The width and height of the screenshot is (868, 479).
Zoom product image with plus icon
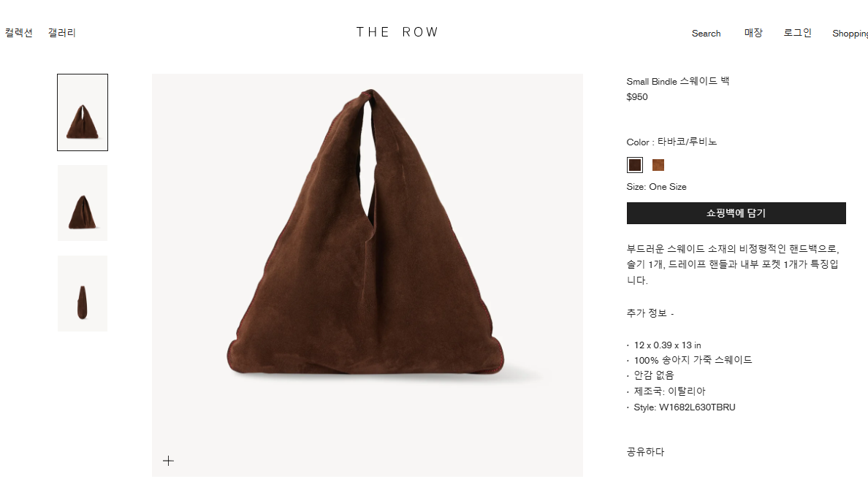tap(168, 461)
